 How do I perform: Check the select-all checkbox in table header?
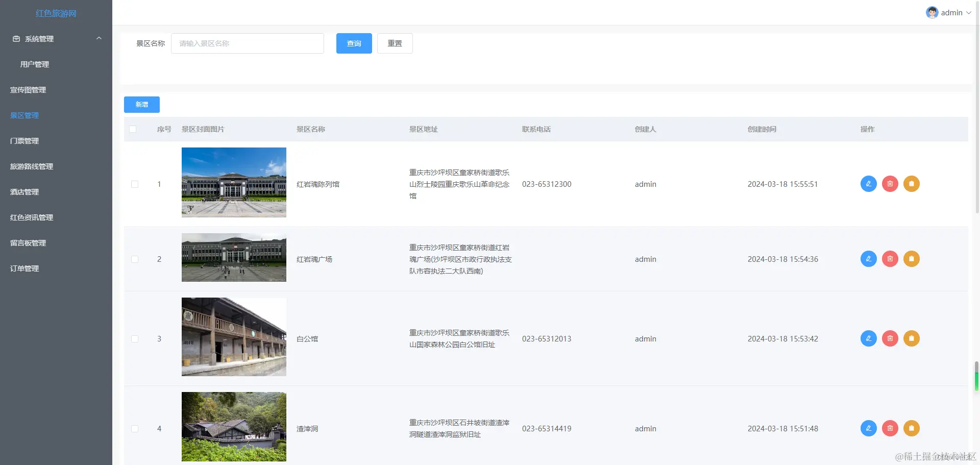133,129
